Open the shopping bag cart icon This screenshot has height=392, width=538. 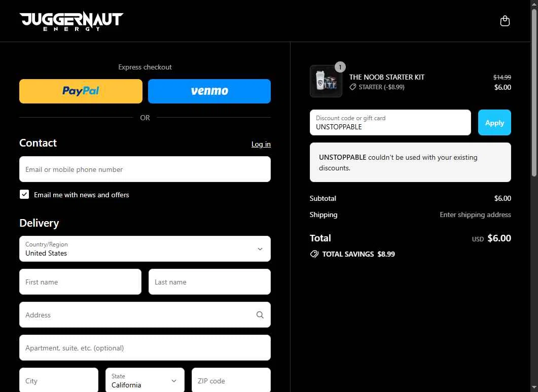click(x=505, y=21)
